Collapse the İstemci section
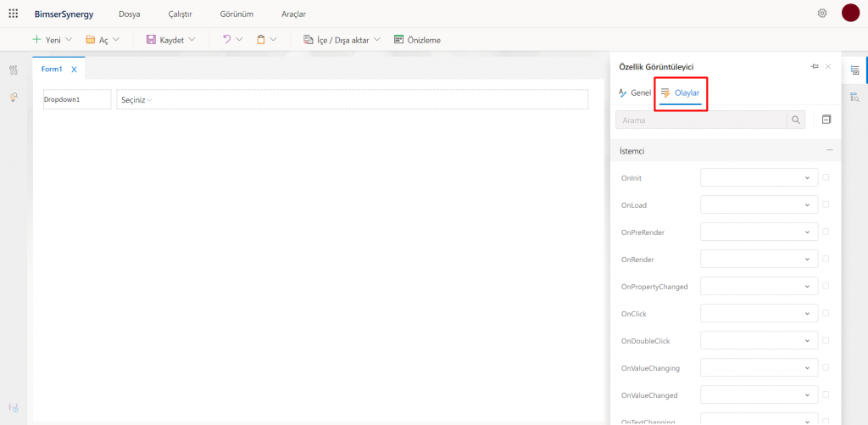This screenshot has width=868, height=425. [x=829, y=150]
